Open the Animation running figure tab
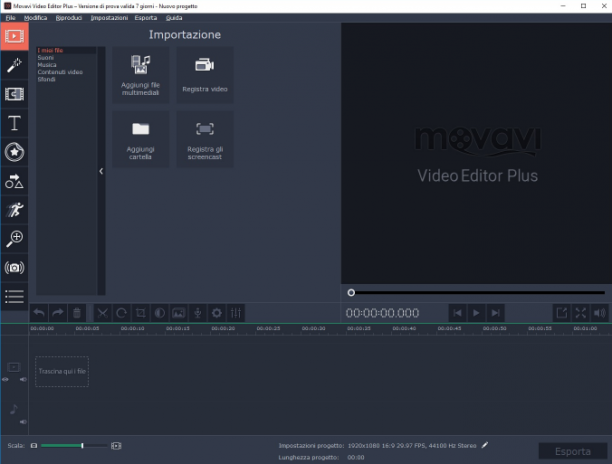This screenshot has width=612, height=464. click(14, 210)
